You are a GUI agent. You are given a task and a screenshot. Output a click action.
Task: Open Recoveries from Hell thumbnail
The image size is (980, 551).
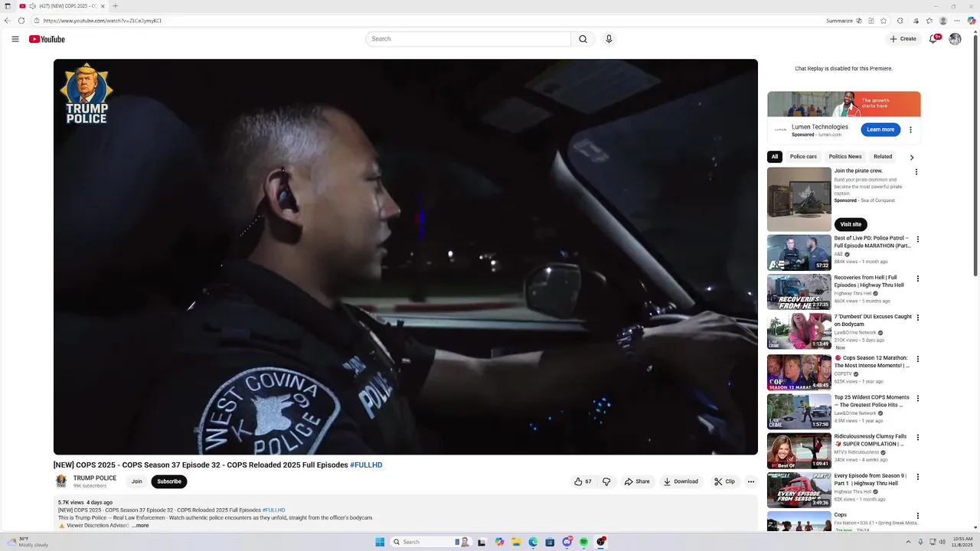point(799,292)
